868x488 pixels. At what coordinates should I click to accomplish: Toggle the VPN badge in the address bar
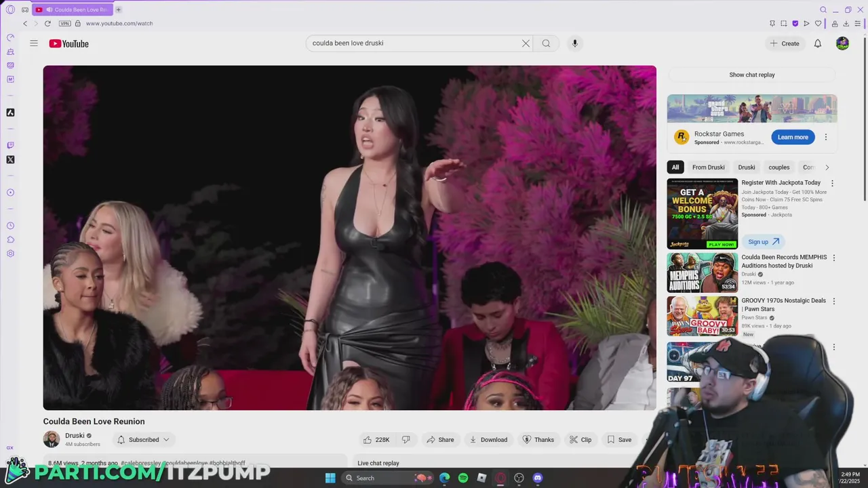[x=64, y=23]
